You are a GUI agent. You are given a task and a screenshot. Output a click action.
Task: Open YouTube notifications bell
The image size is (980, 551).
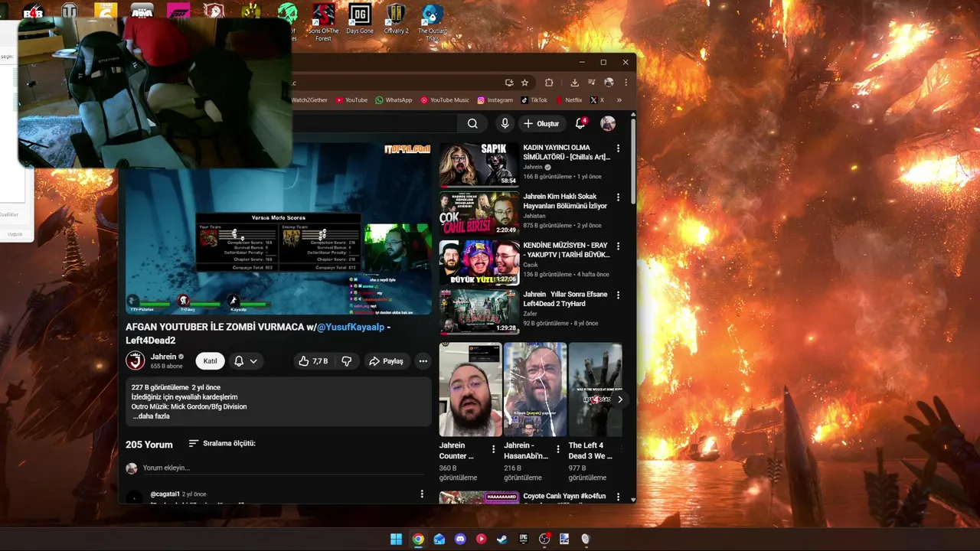pyautogui.click(x=580, y=123)
